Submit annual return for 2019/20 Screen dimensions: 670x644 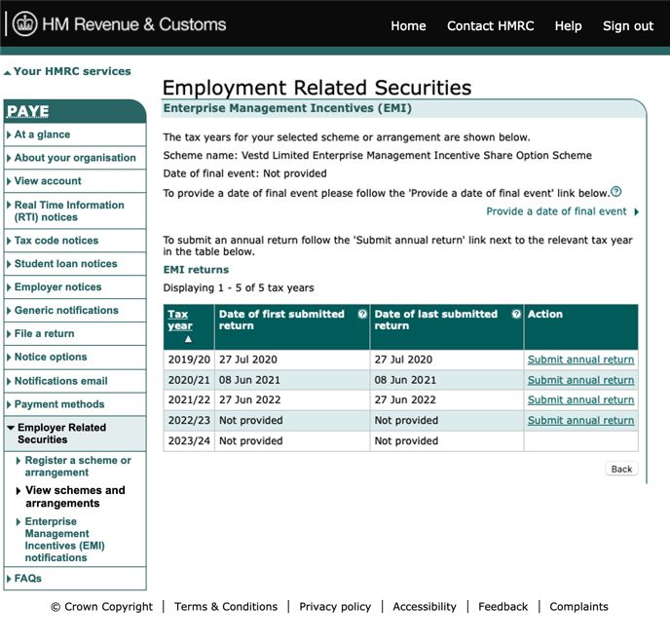[x=580, y=360]
